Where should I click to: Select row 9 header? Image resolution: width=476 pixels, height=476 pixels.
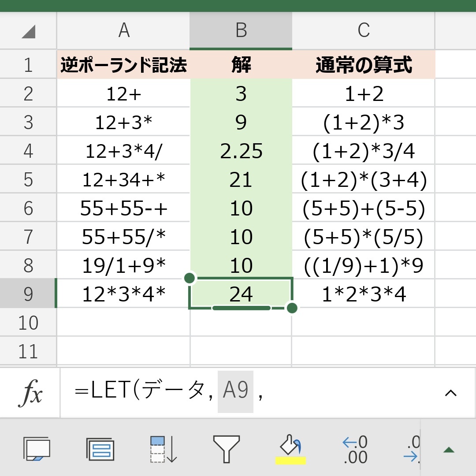click(28, 294)
